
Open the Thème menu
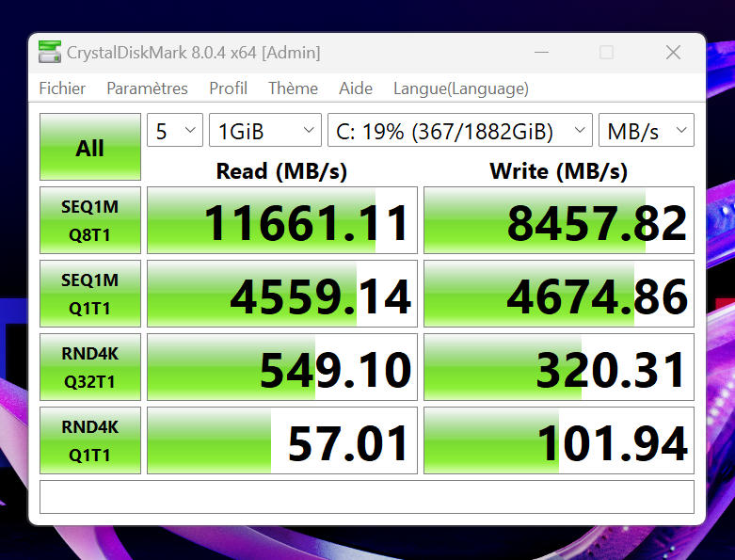[x=293, y=88]
